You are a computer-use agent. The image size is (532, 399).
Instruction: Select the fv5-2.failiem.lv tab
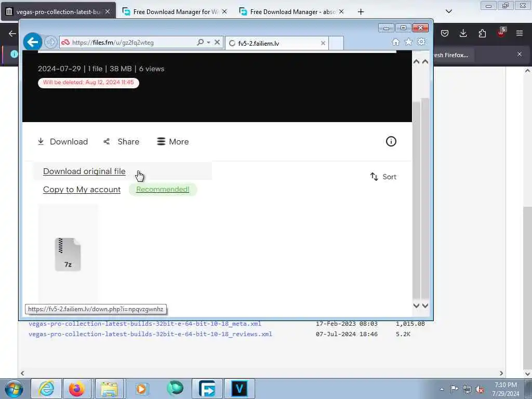click(x=277, y=43)
